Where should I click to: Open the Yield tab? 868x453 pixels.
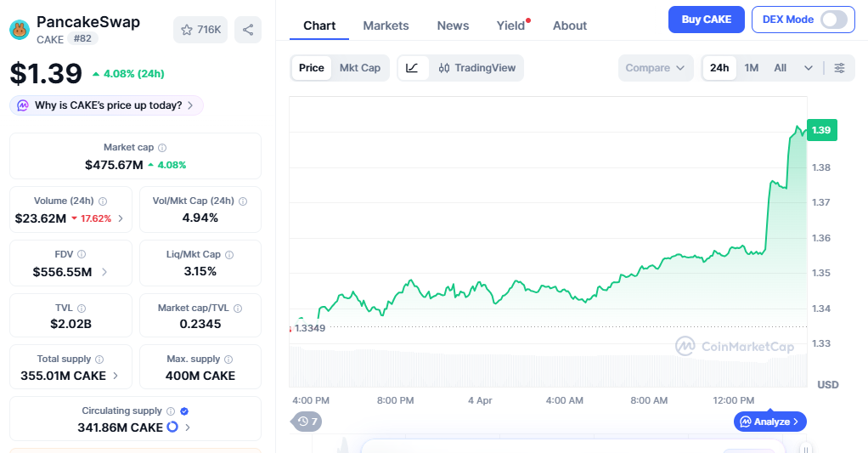[510, 25]
